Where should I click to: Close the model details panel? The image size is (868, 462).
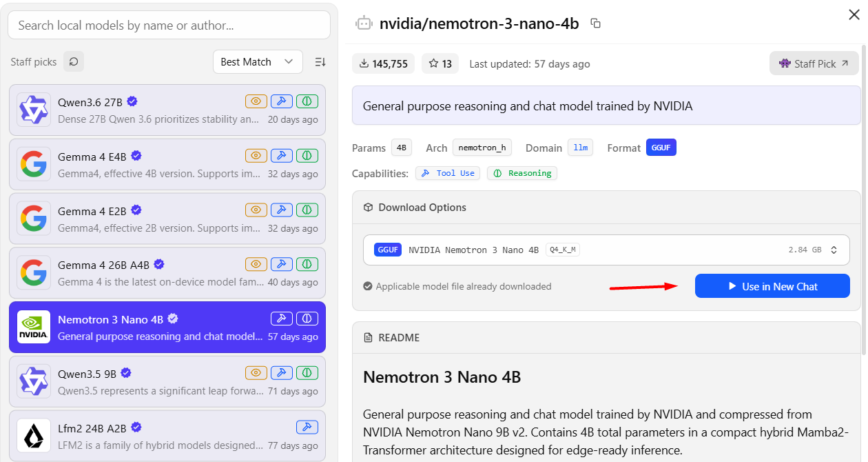coord(854,14)
